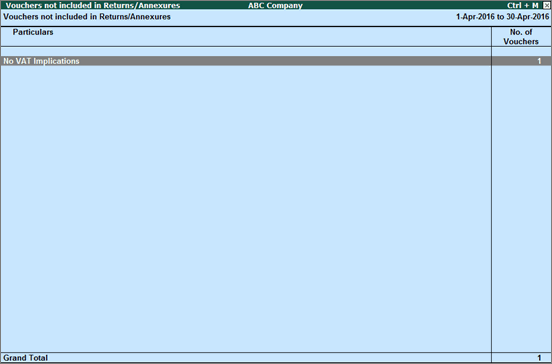
Task: Open voucher count in No VAT Implications row
Action: click(539, 61)
